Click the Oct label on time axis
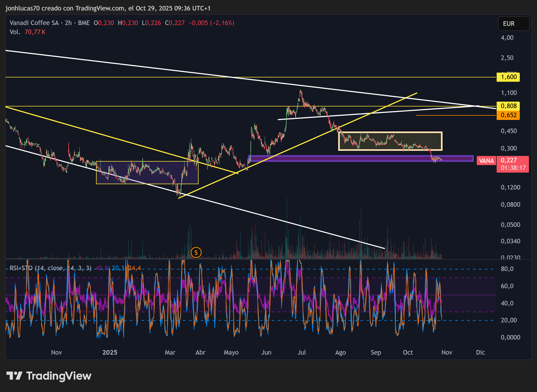537x392 pixels. (408, 352)
